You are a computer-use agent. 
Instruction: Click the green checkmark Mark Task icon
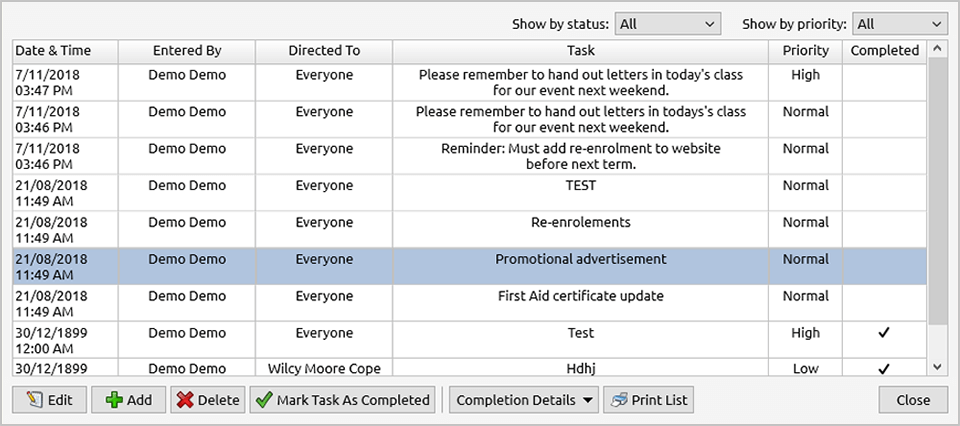click(264, 400)
